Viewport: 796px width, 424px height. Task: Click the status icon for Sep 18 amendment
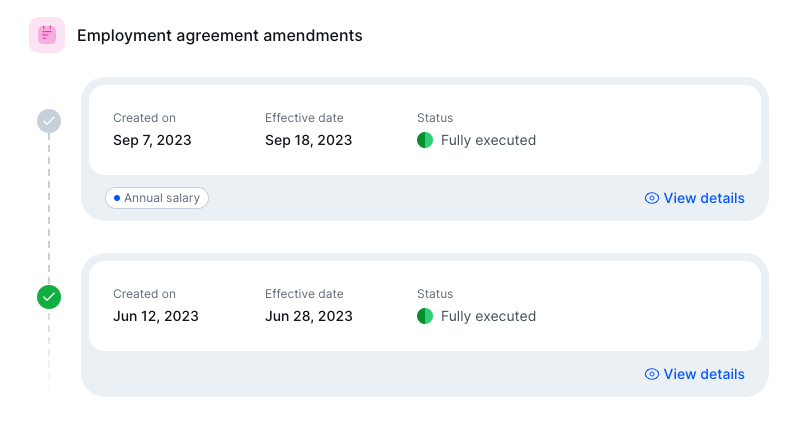click(x=425, y=140)
